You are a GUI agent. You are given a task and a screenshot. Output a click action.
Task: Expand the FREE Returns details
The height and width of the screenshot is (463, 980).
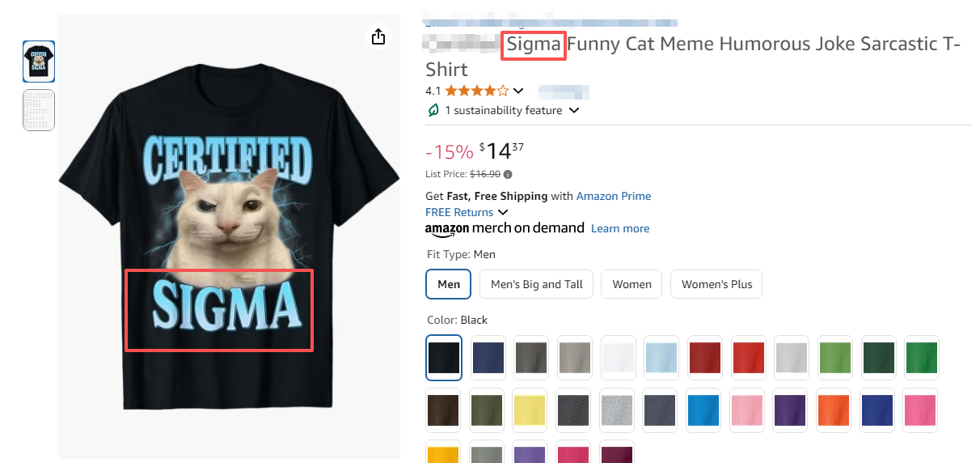[503, 212]
